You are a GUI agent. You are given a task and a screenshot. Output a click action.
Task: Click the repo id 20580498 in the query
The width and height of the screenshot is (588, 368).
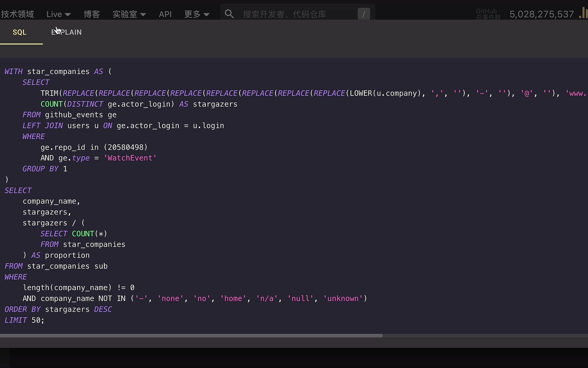click(x=125, y=147)
